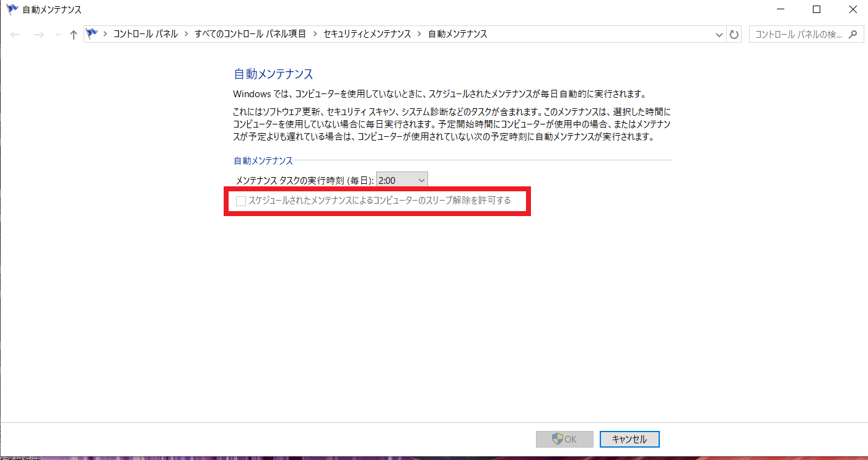Select the 自動メンテナンス breadcrumb at the end
868x460 pixels.
tap(458, 34)
